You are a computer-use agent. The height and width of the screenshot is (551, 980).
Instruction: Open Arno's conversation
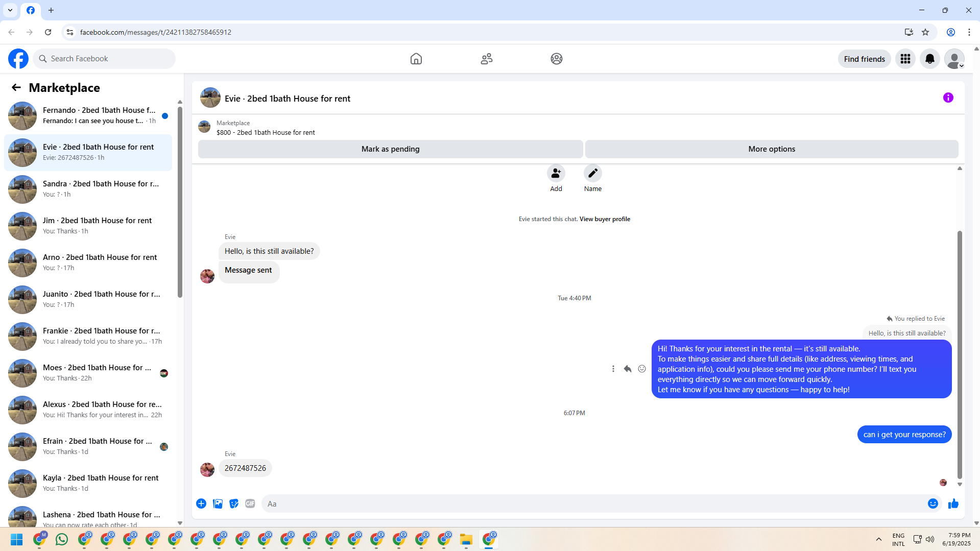coord(88,263)
